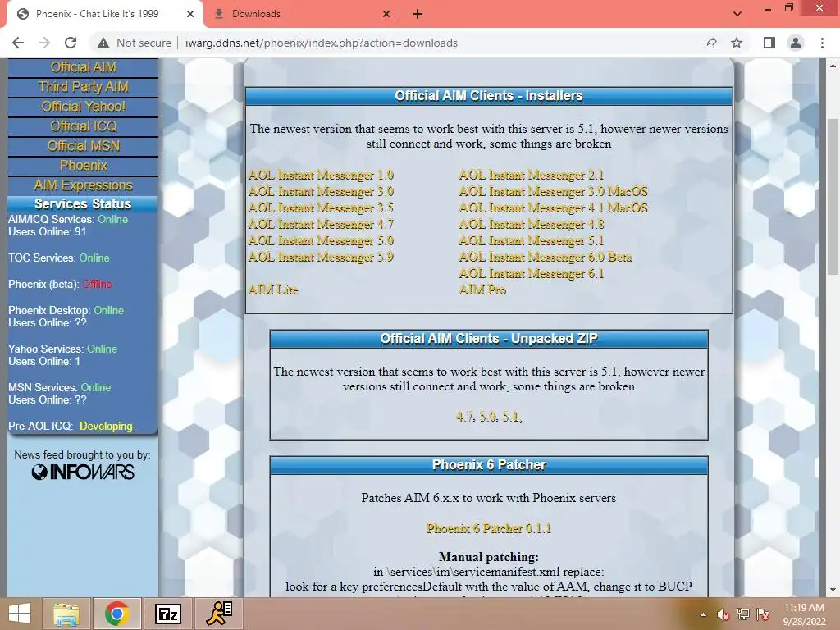Screen dimensions: 840x630
Task: Download AOL Instant Messenger 4.7
Action: [x=321, y=224]
